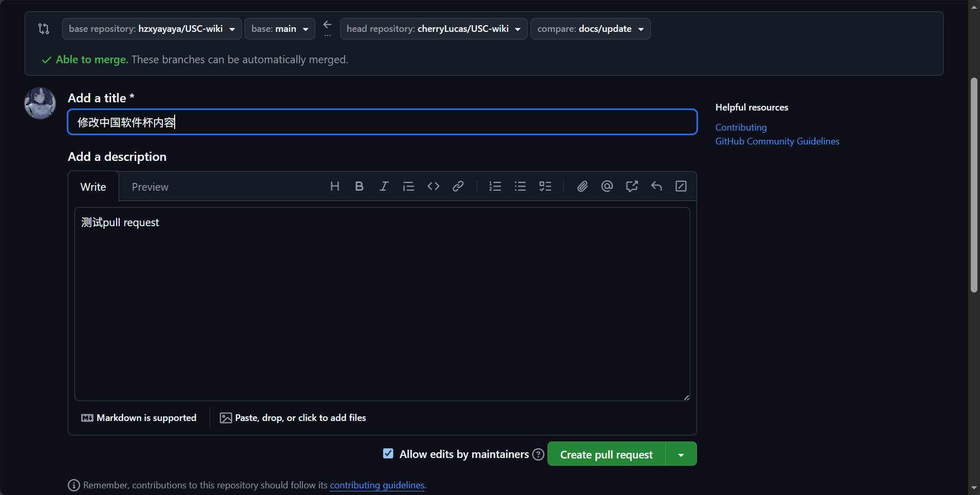Click the help icon beside Allow edits
This screenshot has height=495, width=980.
coord(538,454)
